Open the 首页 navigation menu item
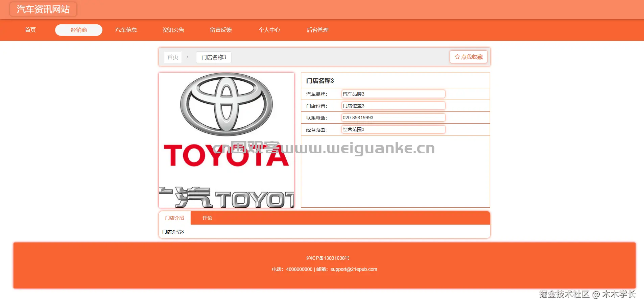 point(30,30)
